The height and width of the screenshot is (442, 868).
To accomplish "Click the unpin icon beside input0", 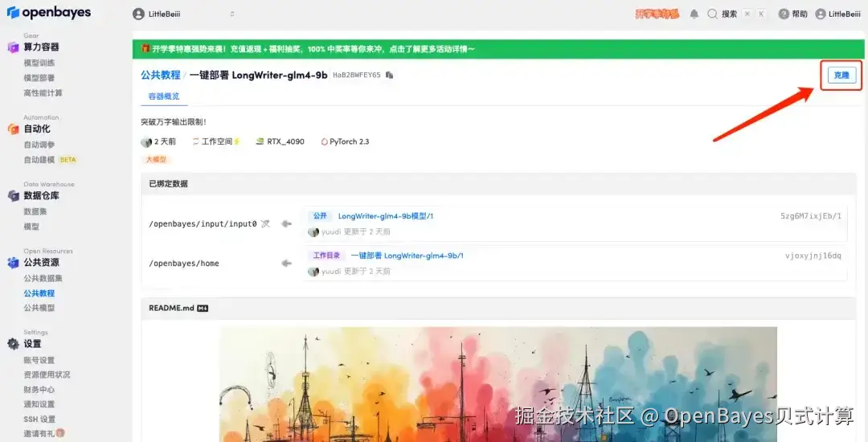I will (265, 224).
